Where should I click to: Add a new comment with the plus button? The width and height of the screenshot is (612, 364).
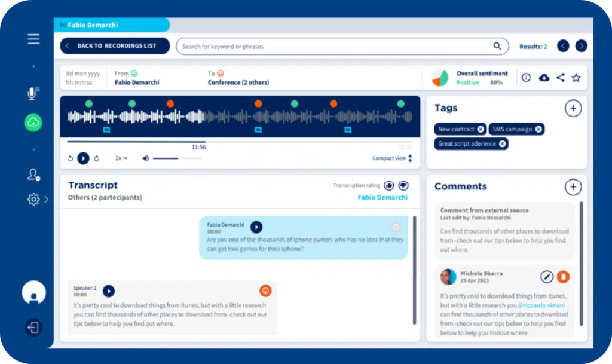point(573,187)
